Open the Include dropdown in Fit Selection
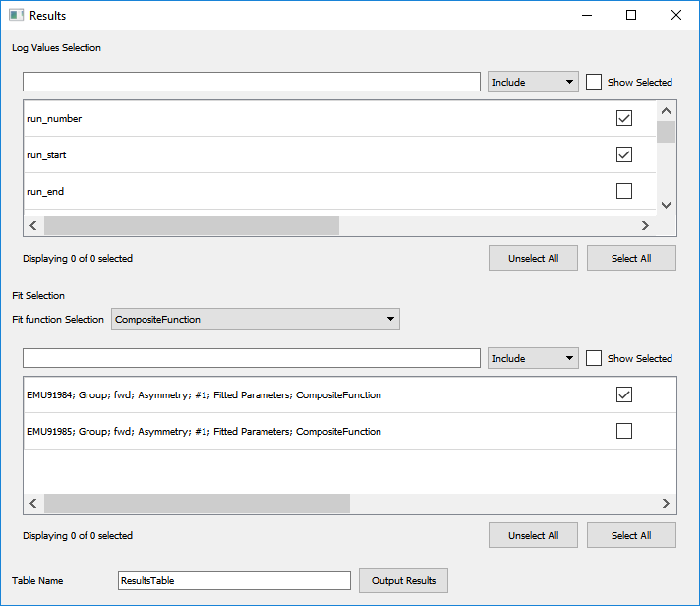700x606 pixels. (x=533, y=359)
